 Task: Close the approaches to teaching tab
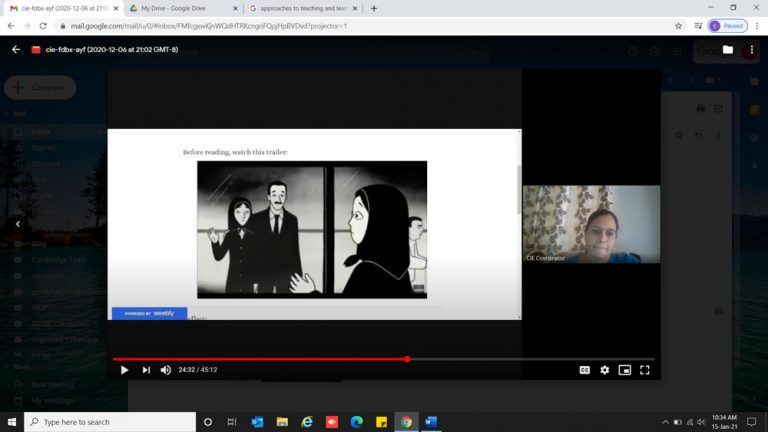pos(355,8)
